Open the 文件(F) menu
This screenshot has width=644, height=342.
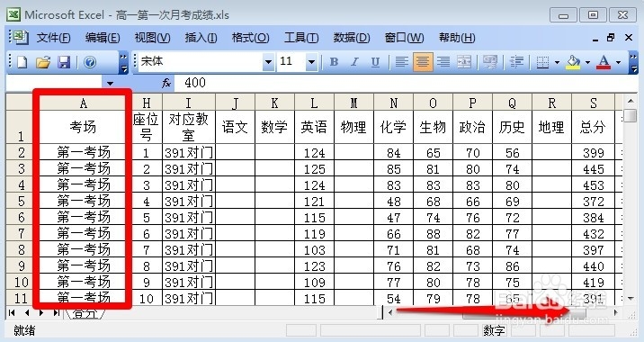click(x=53, y=38)
